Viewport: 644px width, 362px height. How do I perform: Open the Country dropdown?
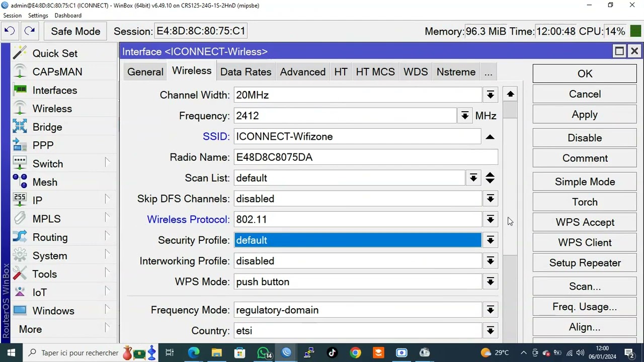click(x=490, y=331)
